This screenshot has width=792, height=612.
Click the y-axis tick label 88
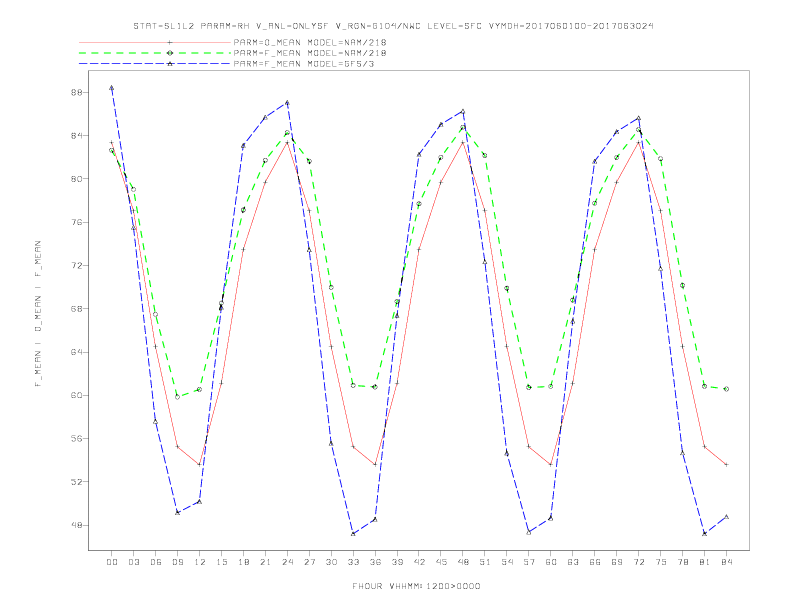coord(77,92)
